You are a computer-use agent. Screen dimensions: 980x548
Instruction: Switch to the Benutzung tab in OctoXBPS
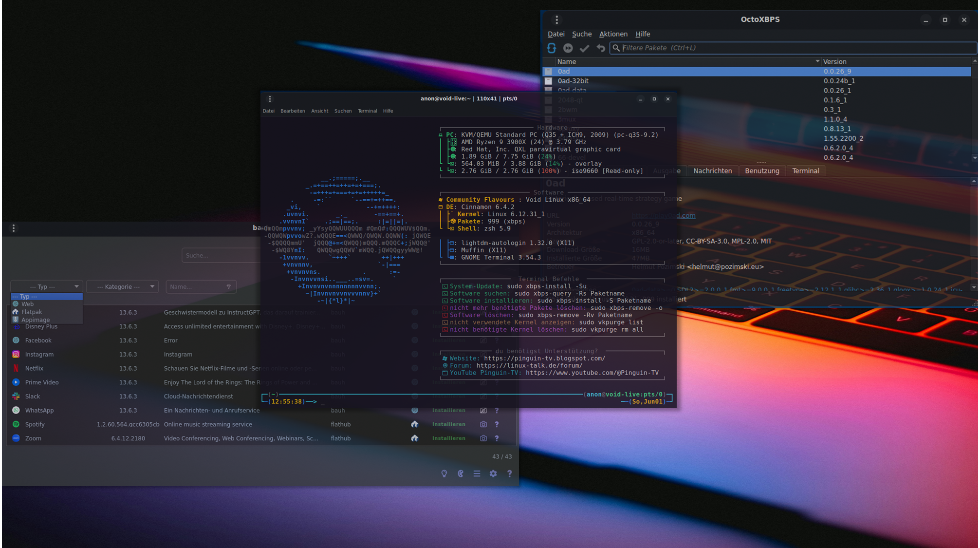tap(762, 171)
